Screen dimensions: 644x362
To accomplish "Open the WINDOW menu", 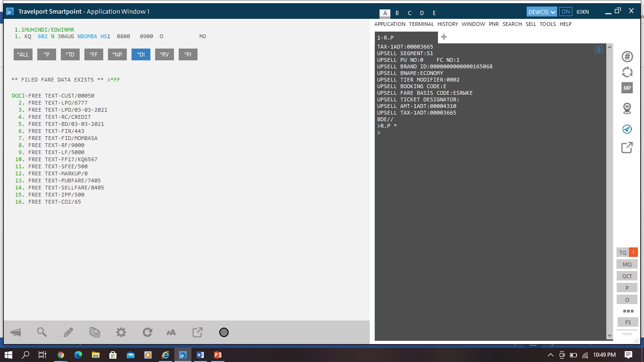I will point(473,24).
